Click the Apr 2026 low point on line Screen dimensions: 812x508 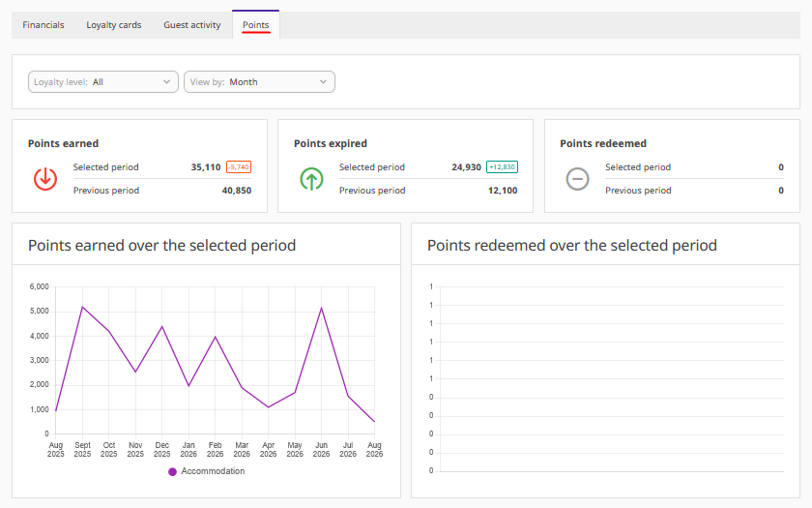(x=269, y=407)
